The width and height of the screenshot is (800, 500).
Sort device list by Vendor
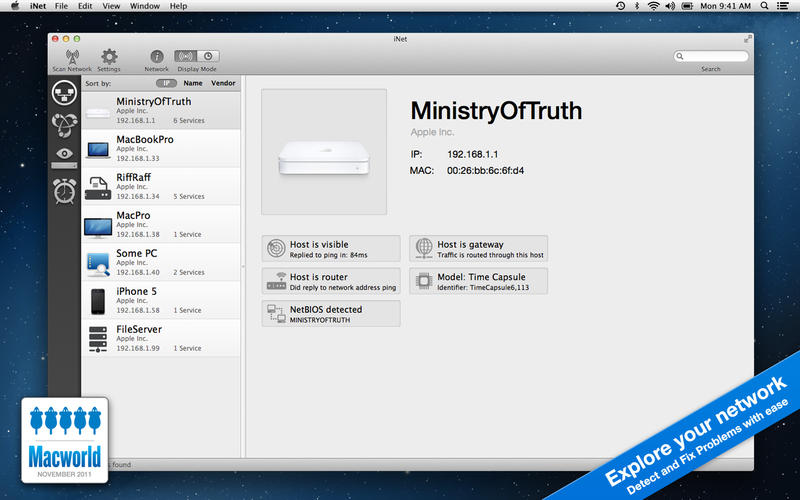(223, 84)
